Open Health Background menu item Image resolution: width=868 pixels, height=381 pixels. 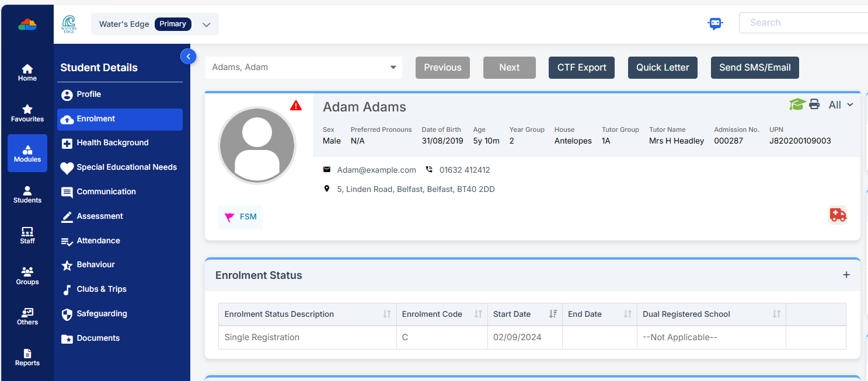(120, 143)
